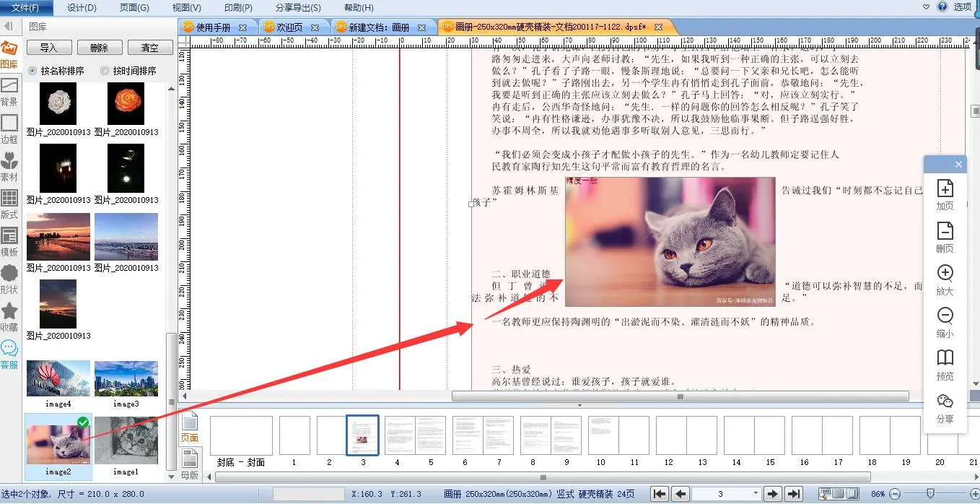Select the image4 Huawei thumbnail

point(58,378)
